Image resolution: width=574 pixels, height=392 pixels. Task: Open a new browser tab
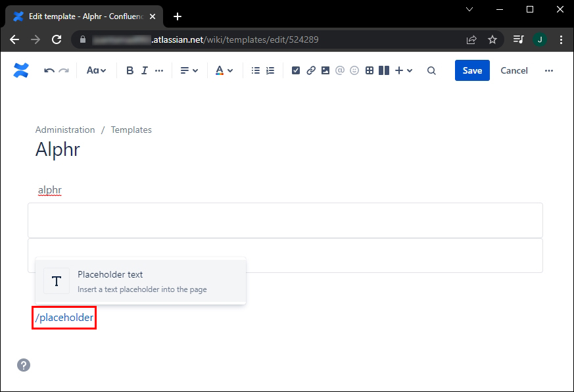[x=178, y=16]
